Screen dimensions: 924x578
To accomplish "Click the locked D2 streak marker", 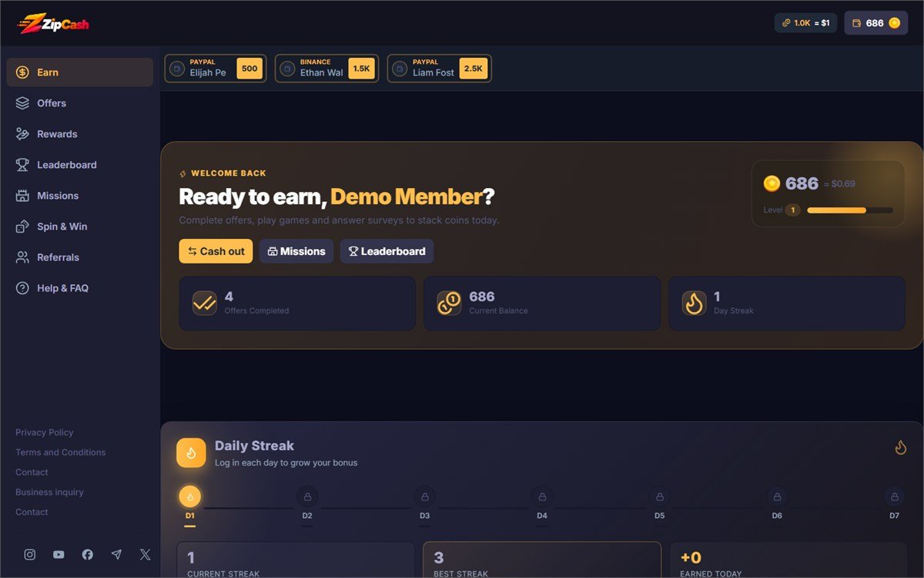I will pos(307,497).
